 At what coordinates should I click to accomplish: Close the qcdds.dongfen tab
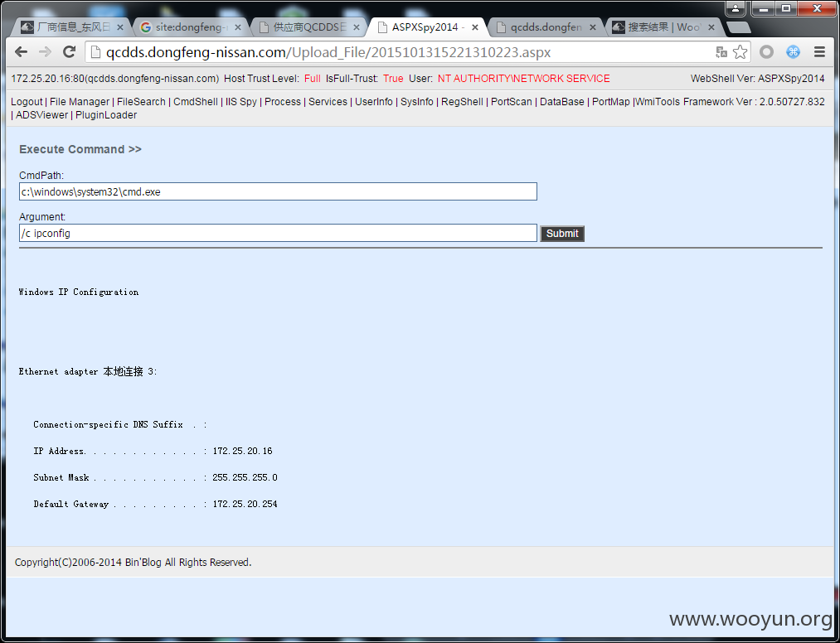[x=593, y=27]
